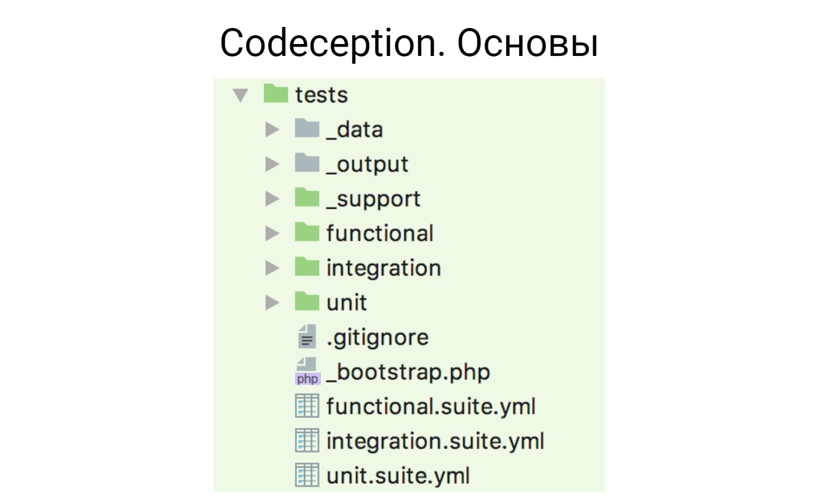This screenshot has height=504, width=840.
Task: Click the functional.suite.yml file icon
Action: [x=307, y=406]
